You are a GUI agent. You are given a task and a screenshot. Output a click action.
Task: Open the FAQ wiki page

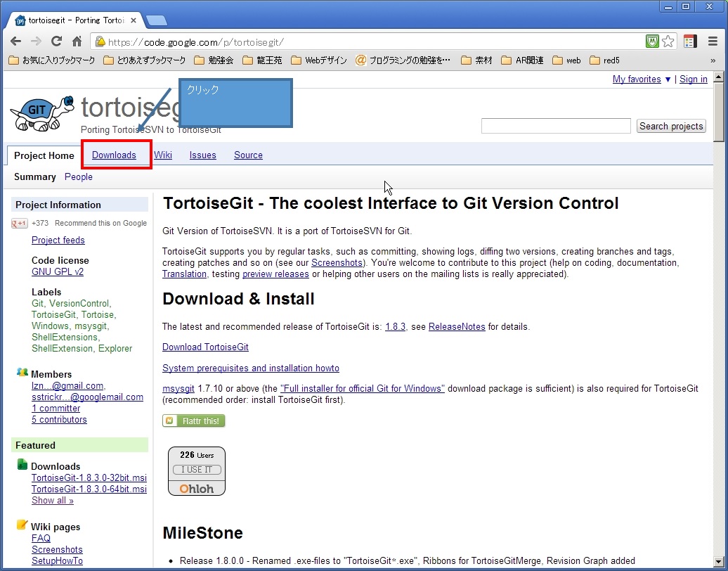[x=41, y=538]
